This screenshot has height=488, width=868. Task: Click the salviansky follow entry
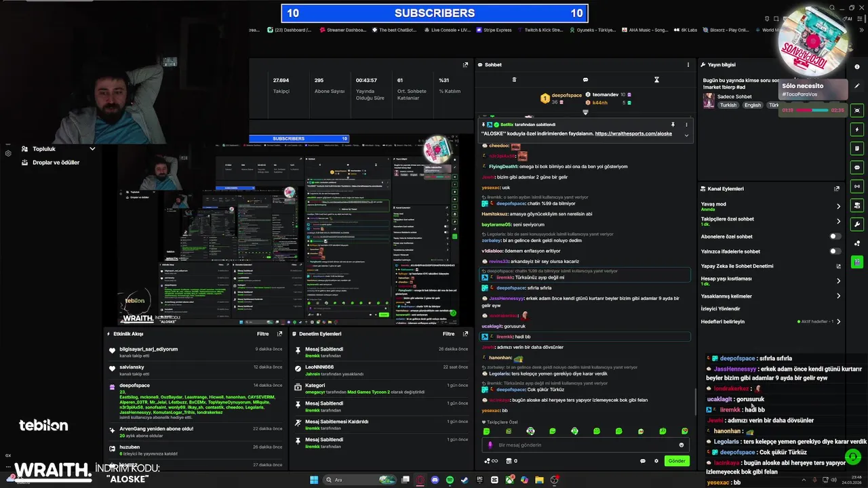pos(195,370)
